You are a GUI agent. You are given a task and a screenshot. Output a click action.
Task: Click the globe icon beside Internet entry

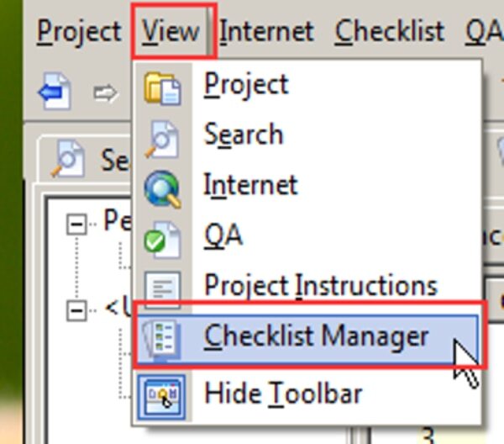pyautogui.click(x=162, y=188)
